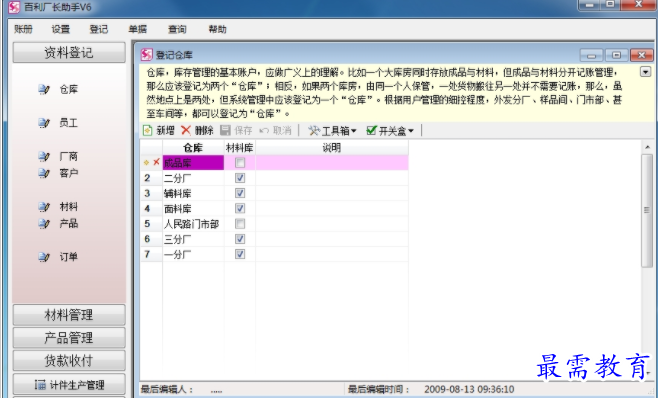Toggle 材料库 checkbox for 成品库

[240, 163]
